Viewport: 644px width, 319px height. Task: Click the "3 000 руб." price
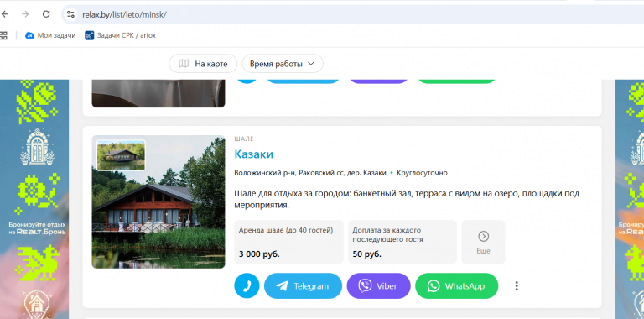[x=259, y=254]
